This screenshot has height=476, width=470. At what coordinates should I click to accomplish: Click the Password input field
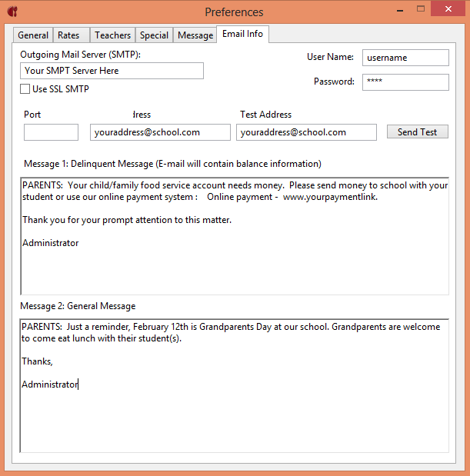[x=405, y=82]
